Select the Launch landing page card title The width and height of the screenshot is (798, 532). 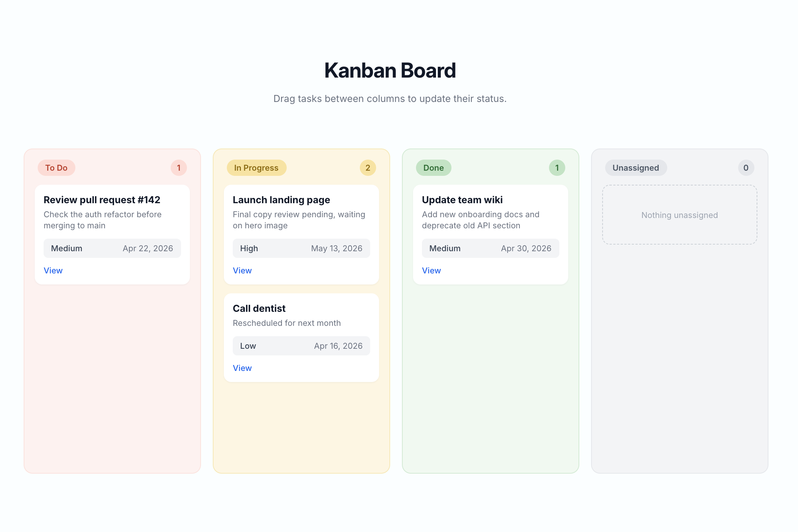tap(282, 200)
